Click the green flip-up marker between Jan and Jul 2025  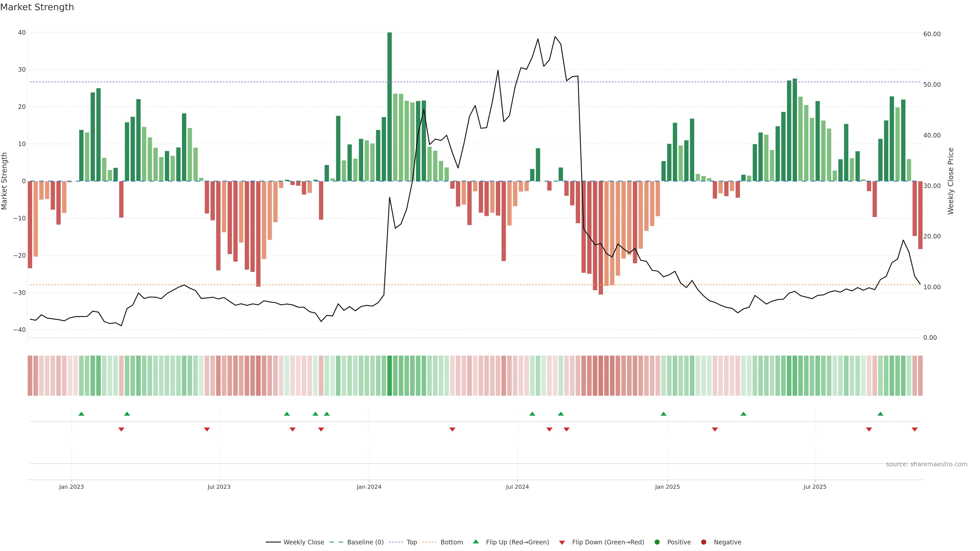pyautogui.click(x=743, y=414)
